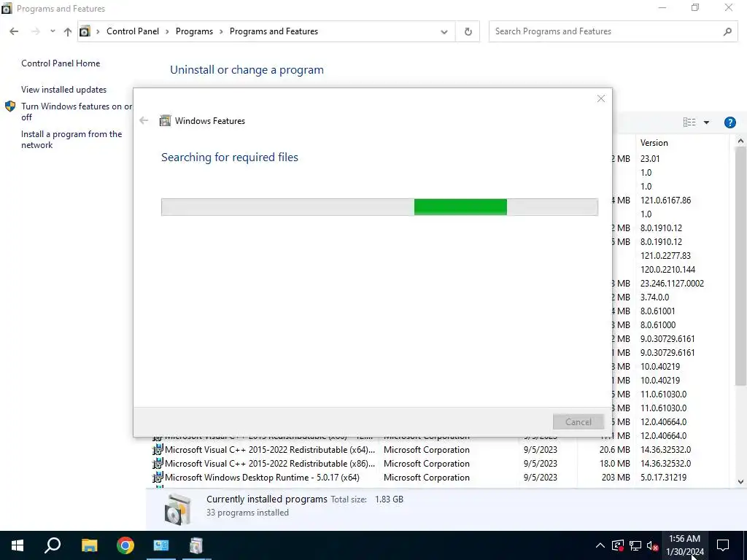Click the Cancel button in Windows Features

[x=578, y=422]
